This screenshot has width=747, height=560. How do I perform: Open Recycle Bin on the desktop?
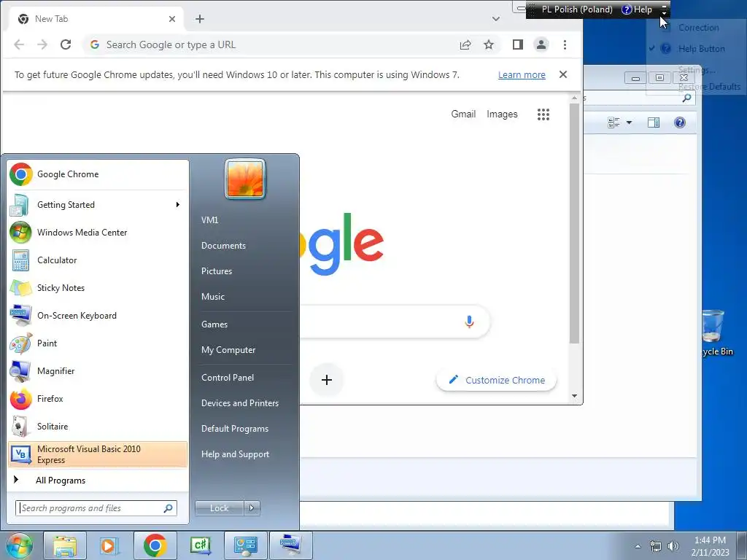tap(715, 332)
